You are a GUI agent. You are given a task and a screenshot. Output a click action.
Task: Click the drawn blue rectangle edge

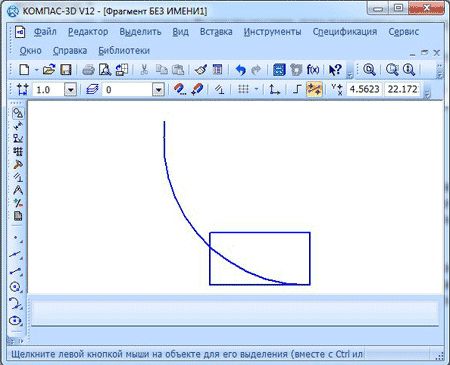tap(260, 233)
